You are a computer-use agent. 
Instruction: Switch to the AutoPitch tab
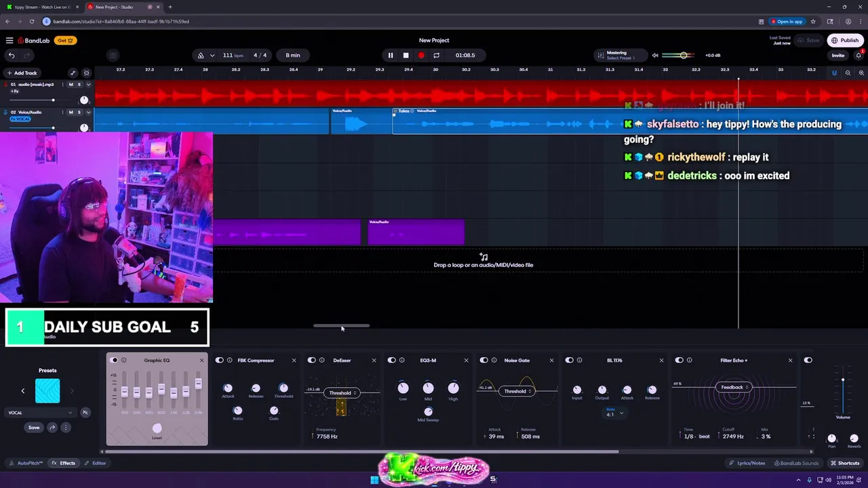click(x=26, y=464)
